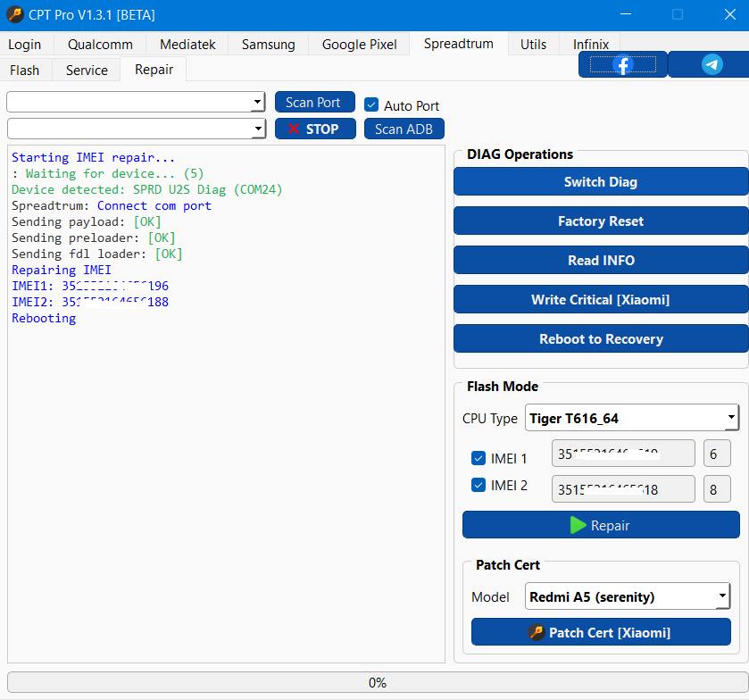
Task: Open the Flash sub-tab
Action: [x=24, y=71]
